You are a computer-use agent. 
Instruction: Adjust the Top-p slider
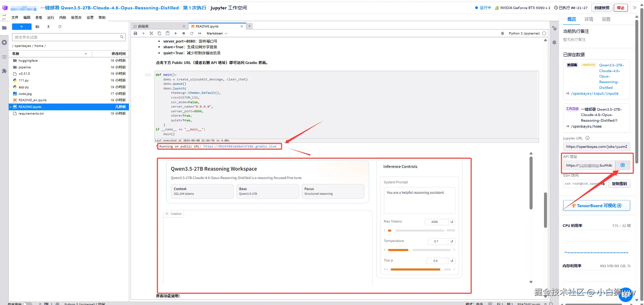pos(420,269)
